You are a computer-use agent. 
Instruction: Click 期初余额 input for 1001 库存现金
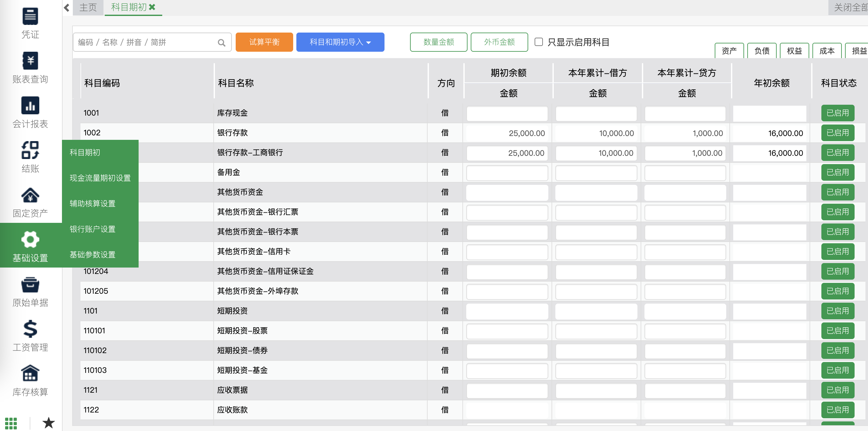coord(507,114)
